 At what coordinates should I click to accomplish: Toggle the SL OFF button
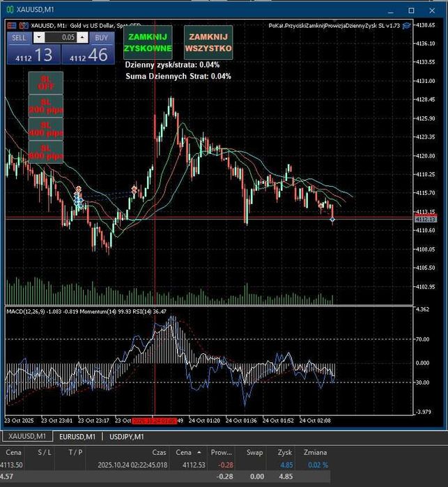[46, 83]
